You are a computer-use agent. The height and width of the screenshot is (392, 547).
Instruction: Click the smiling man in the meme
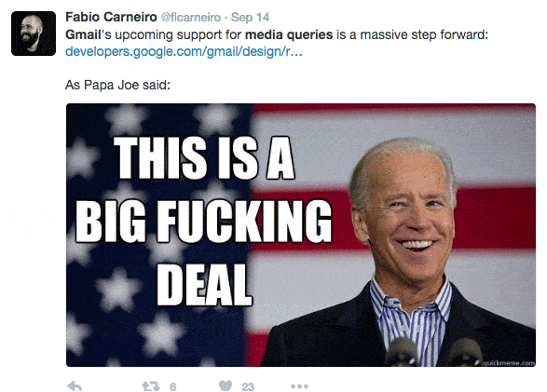(402, 250)
